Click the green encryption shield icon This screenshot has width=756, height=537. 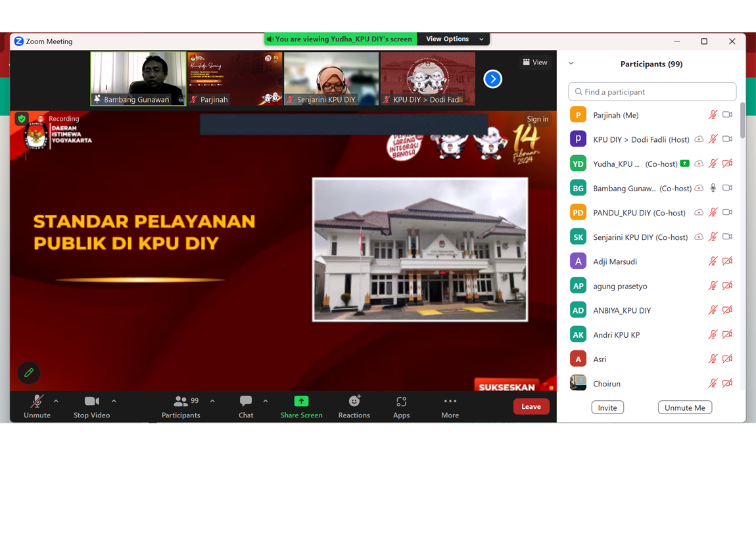pos(22,119)
